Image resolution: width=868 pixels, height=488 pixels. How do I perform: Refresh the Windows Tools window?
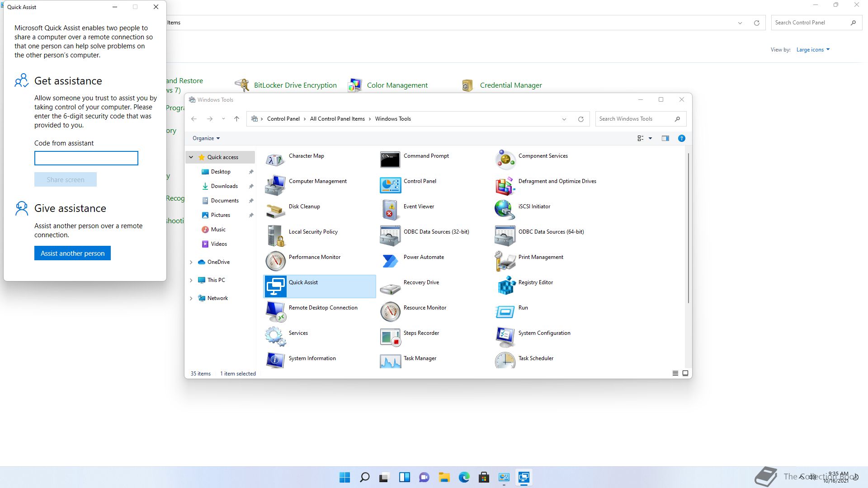pos(581,119)
